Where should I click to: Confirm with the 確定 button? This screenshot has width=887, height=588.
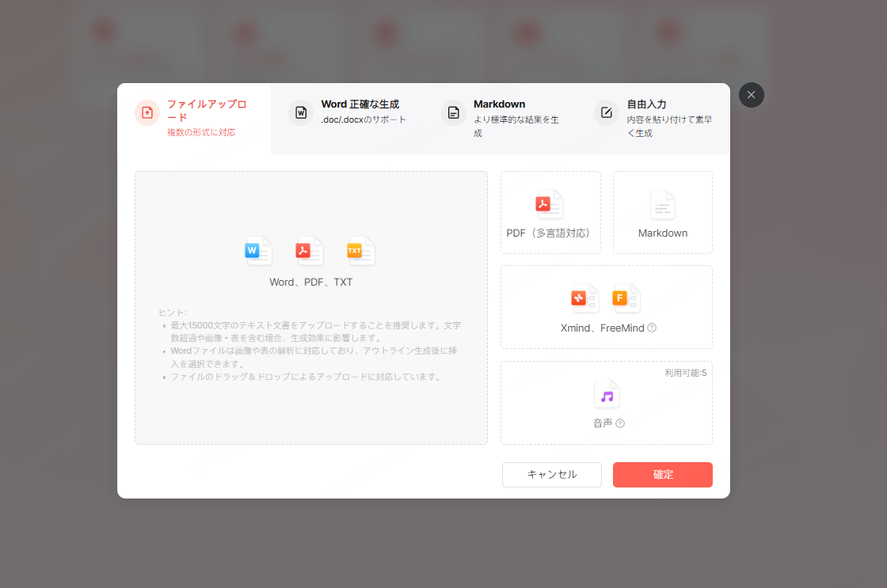[662, 475]
